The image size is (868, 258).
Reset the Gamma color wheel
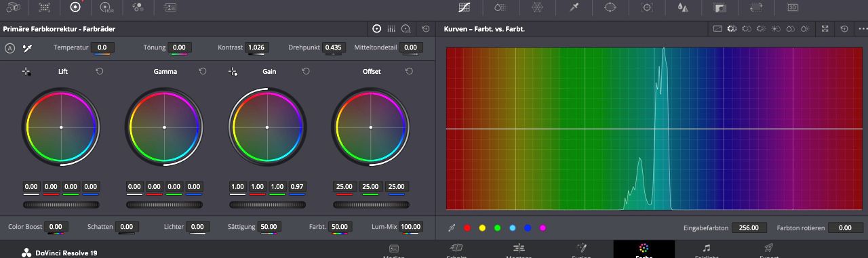[203, 71]
